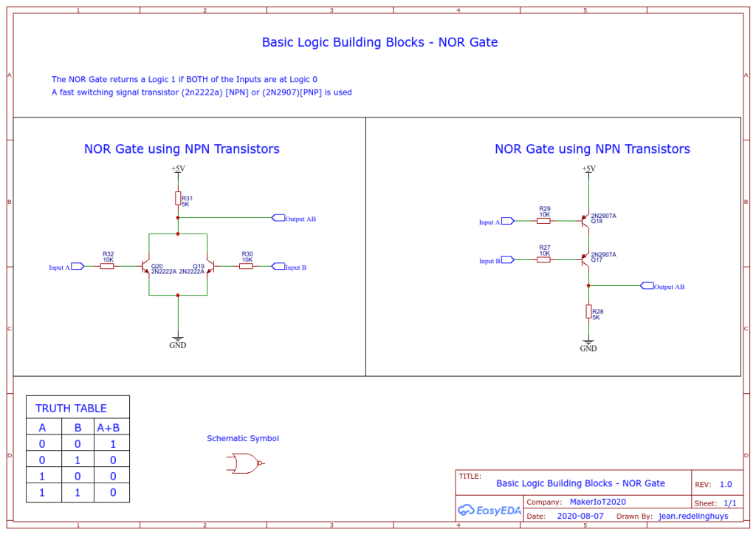Select resistor R28 5K symbol
Image resolution: width=756 pixels, height=535 pixels.
(x=588, y=312)
